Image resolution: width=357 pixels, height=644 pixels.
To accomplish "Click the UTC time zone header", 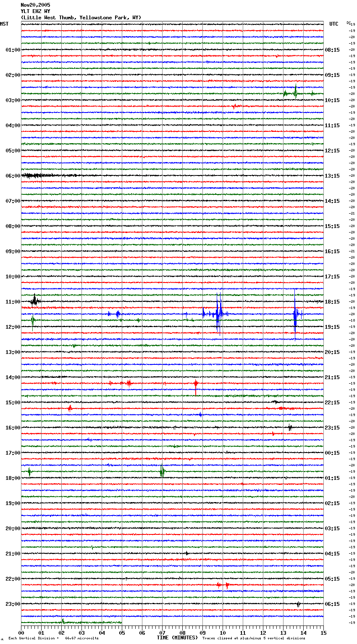I will coord(334,24).
